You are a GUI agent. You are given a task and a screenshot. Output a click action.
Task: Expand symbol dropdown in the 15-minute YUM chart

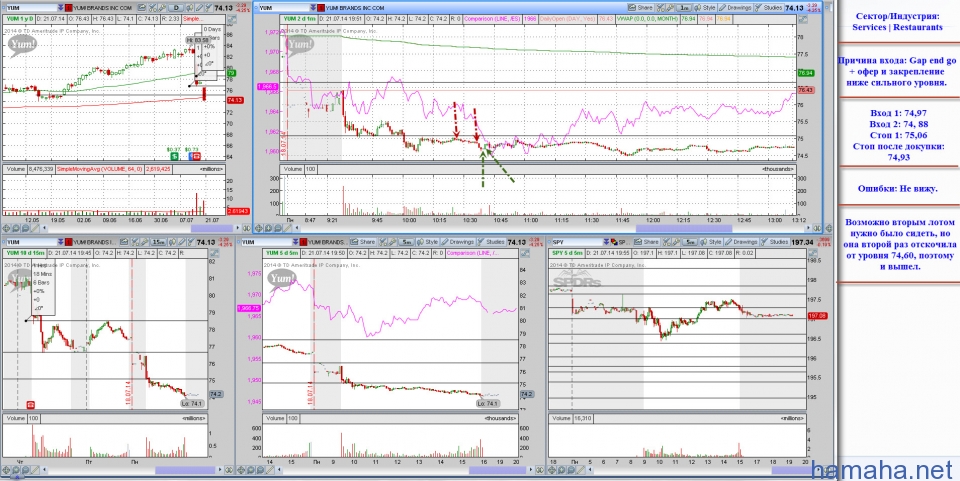[61, 242]
